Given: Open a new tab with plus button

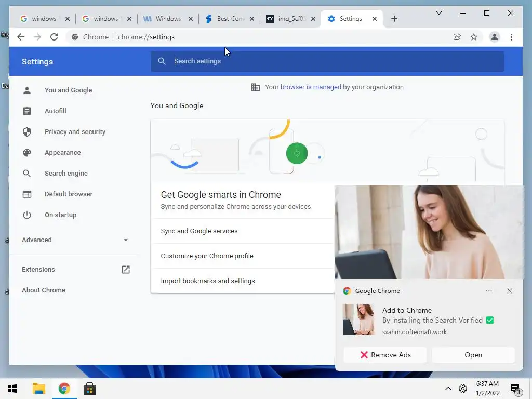Looking at the screenshot, I should pyautogui.click(x=394, y=19).
